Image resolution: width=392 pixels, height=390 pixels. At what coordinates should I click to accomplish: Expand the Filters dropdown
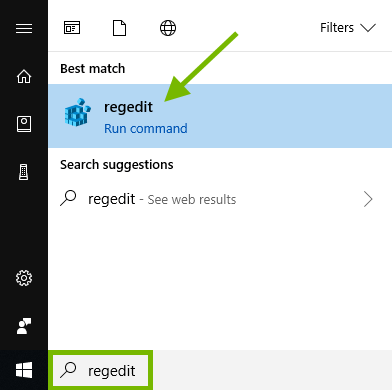[x=348, y=28]
